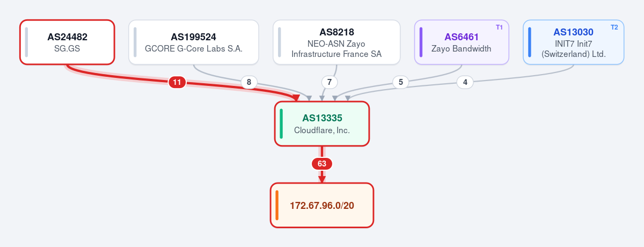Viewport: 644px width, 247px height.
Task: Click the T1 tier tag on AS6461
Action: 499,27
